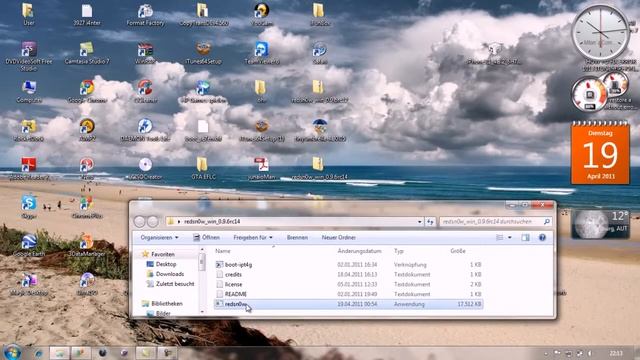Select Bibliotheken in navigation pane
The width and height of the screenshot is (640, 360).
[167, 304]
